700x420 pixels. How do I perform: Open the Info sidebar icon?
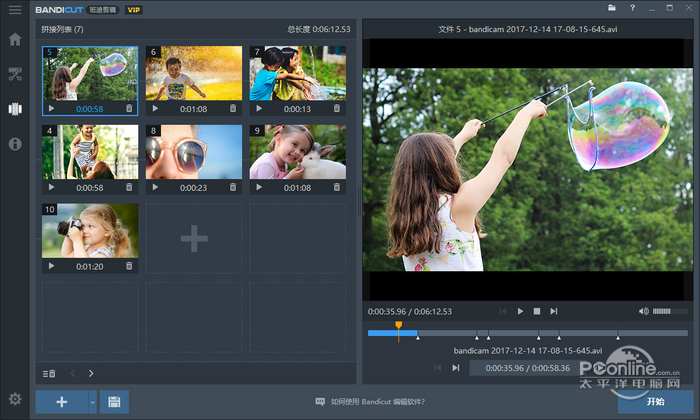(x=15, y=144)
